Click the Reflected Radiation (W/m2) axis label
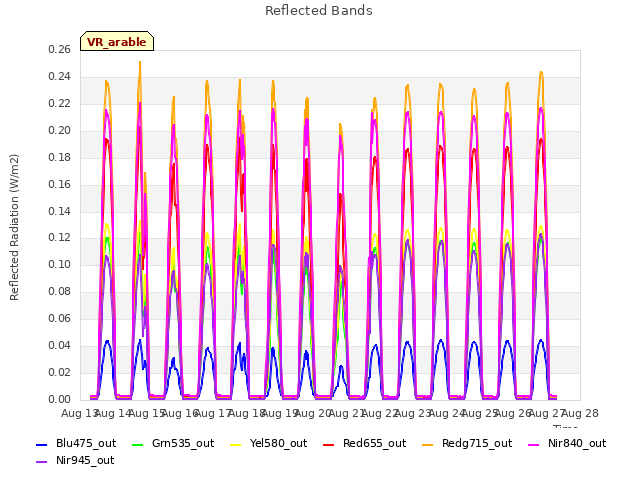The image size is (640, 480). [x=14, y=227]
